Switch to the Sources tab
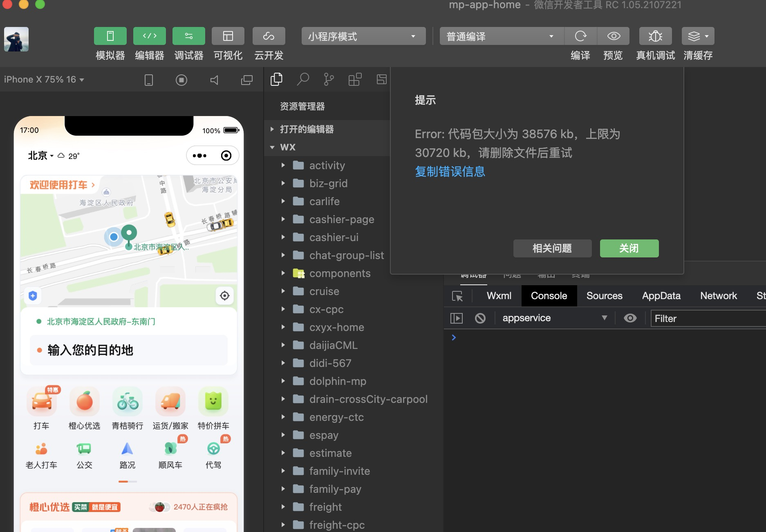 click(x=605, y=296)
